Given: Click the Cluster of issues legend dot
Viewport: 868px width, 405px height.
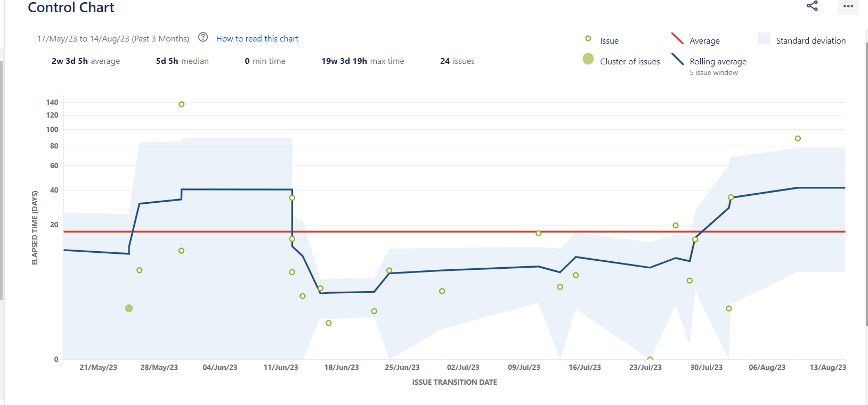Looking at the screenshot, I should coord(588,59).
